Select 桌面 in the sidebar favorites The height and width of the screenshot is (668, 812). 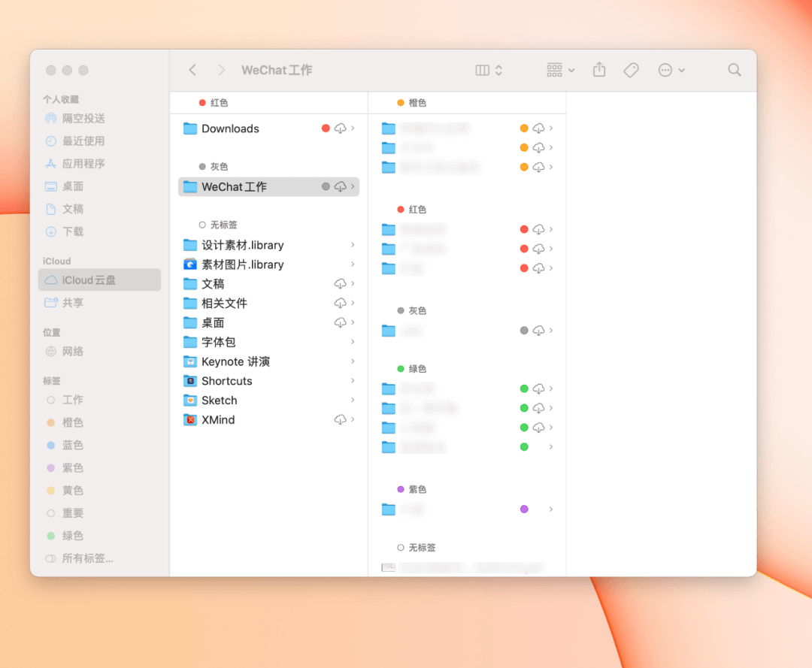click(x=99, y=186)
